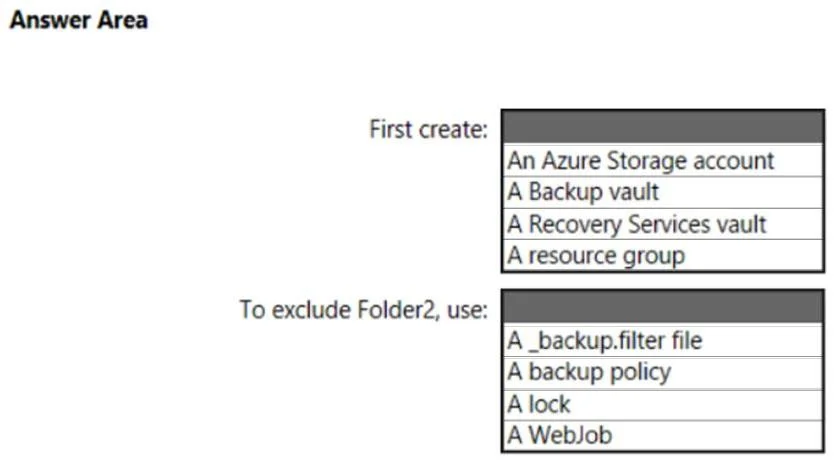Click the word 'Folder2' in the label
836x460 pixels.
tap(397, 310)
